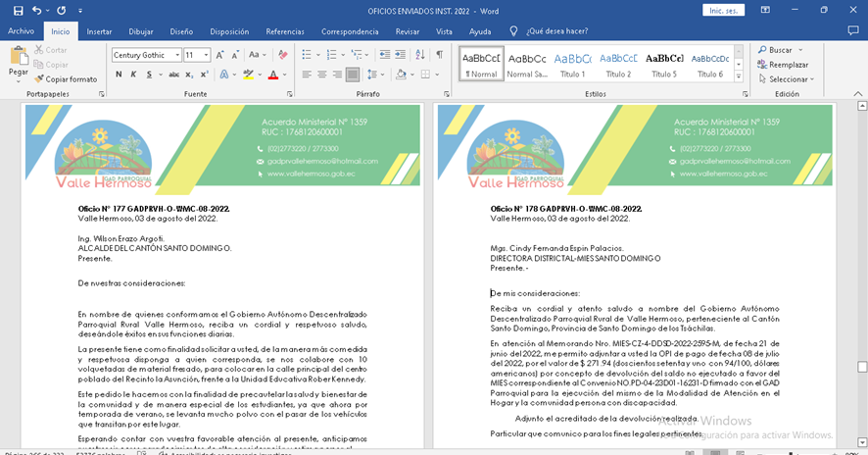Clear all formatting with the eraser icon
868x455 pixels.
(283, 55)
